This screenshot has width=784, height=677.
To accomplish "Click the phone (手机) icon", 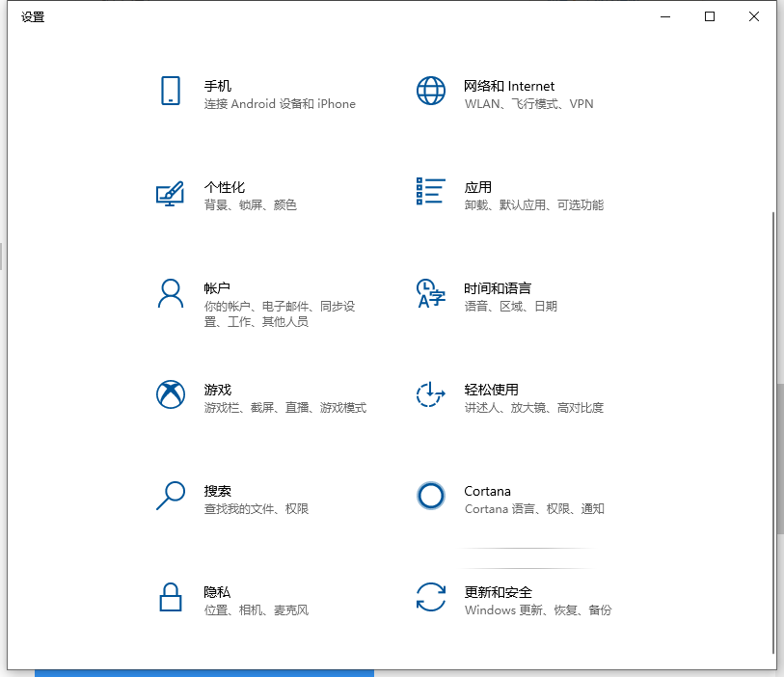I will [x=170, y=91].
